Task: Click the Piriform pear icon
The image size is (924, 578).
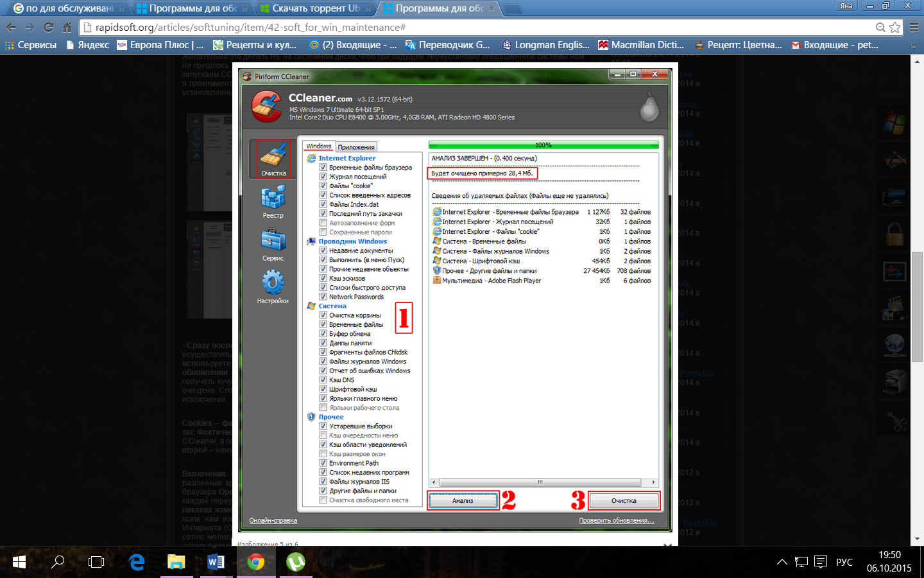Action: pyautogui.click(x=649, y=108)
